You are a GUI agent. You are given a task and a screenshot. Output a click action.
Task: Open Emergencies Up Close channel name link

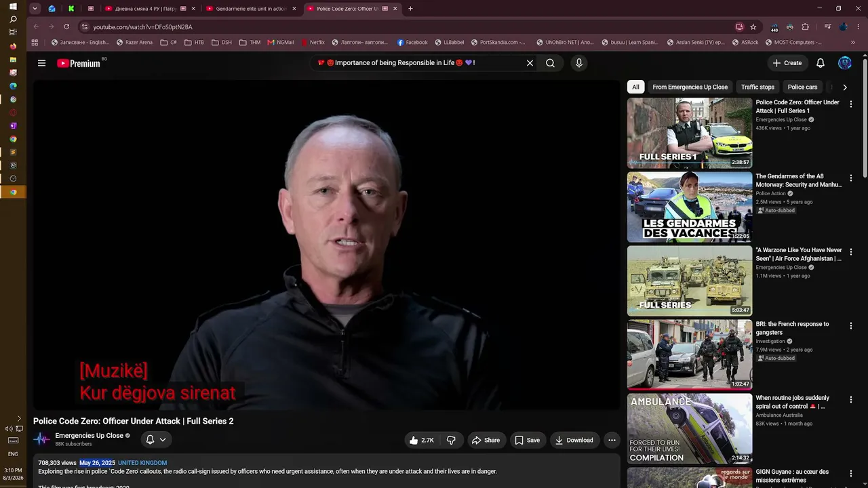point(89,436)
